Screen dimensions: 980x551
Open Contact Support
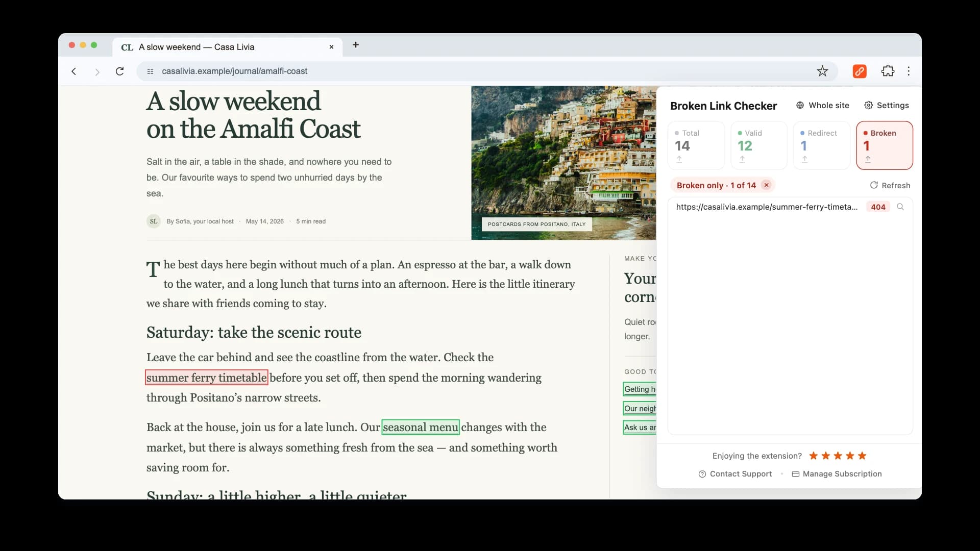pos(735,474)
